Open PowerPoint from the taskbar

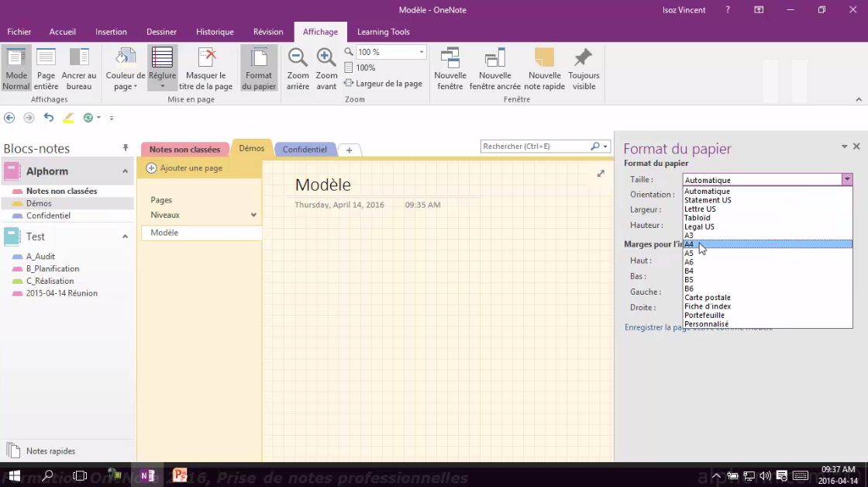point(180,475)
